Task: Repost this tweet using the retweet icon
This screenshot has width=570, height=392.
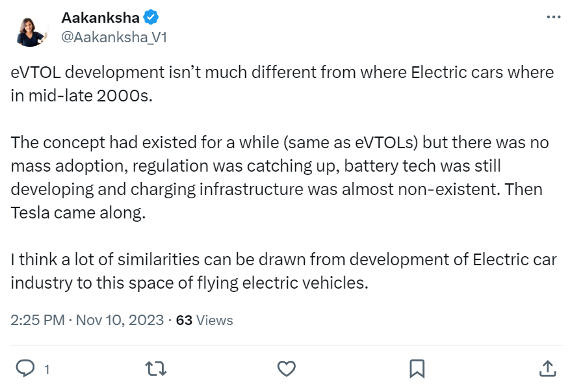Action: pos(155,369)
